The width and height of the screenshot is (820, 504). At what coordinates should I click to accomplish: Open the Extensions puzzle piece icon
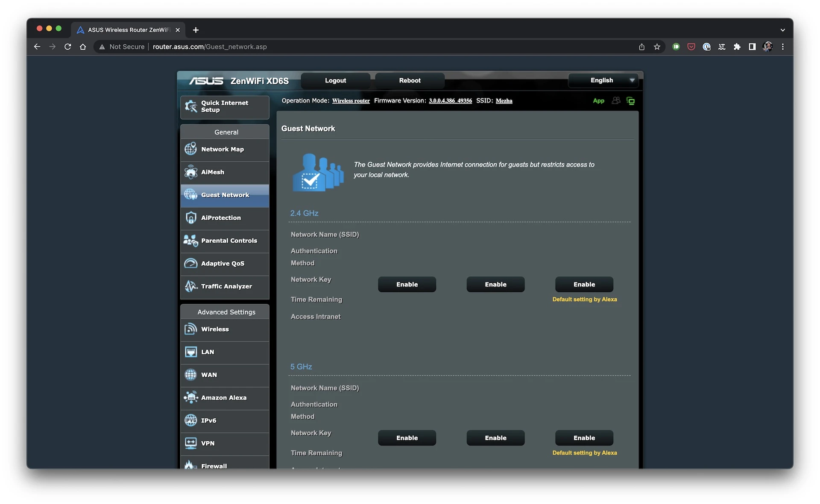tap(737, 47)
